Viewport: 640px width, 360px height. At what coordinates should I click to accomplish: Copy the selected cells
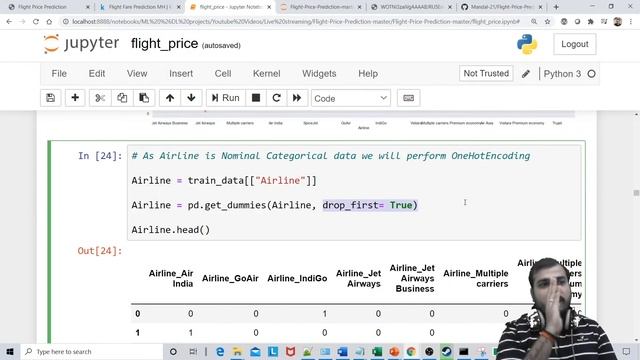[x=122, y=98]
